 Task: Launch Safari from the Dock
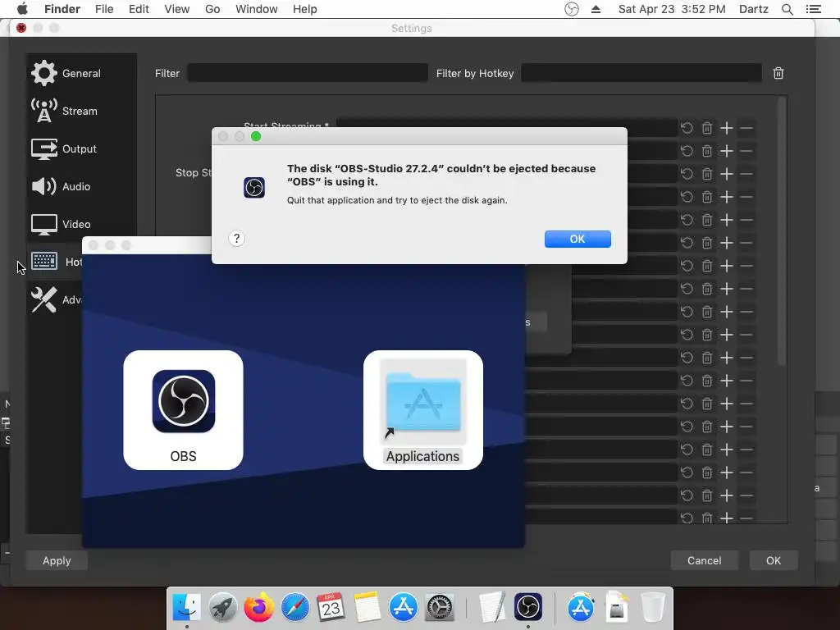(294, 608)
